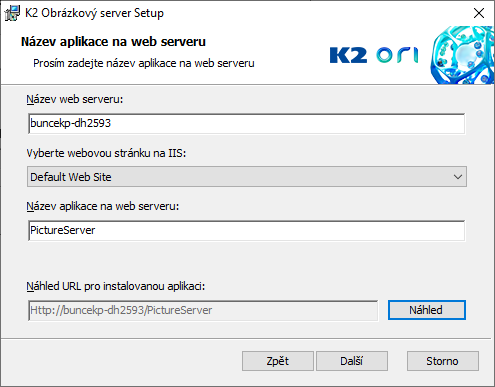Click the 'Název aplikace na web serveru' heading
This screenshot has height=387, width=495.
(x=113, y=42)
